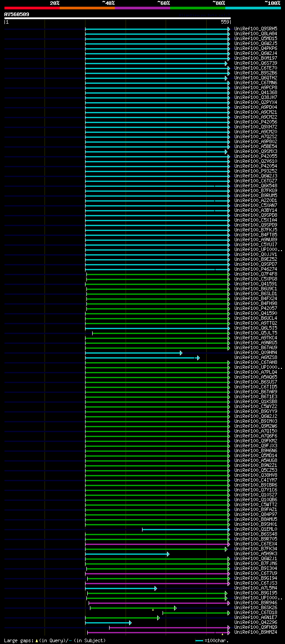This screenshot has height=644, width=285.
Task: Open the UniRef100_Q5MD15 hit label
Action: point(256,38)
